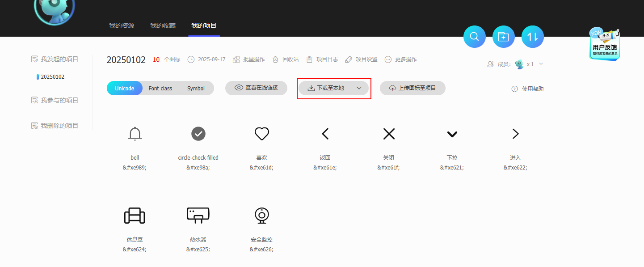The image size is (644, 267).
Task: Open the 更多操作 menu
Action: pos(400,59)
